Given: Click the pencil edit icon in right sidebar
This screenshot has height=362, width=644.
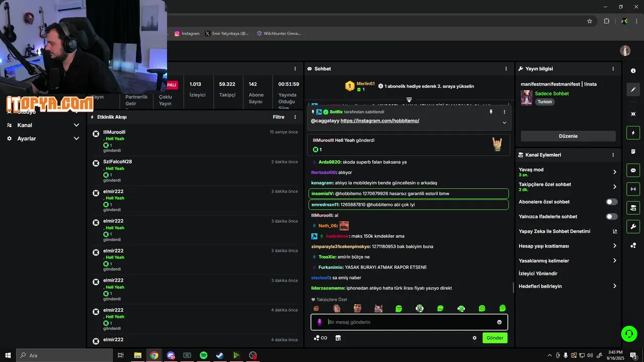Looking at the screenshot, I should pos(633,89).
